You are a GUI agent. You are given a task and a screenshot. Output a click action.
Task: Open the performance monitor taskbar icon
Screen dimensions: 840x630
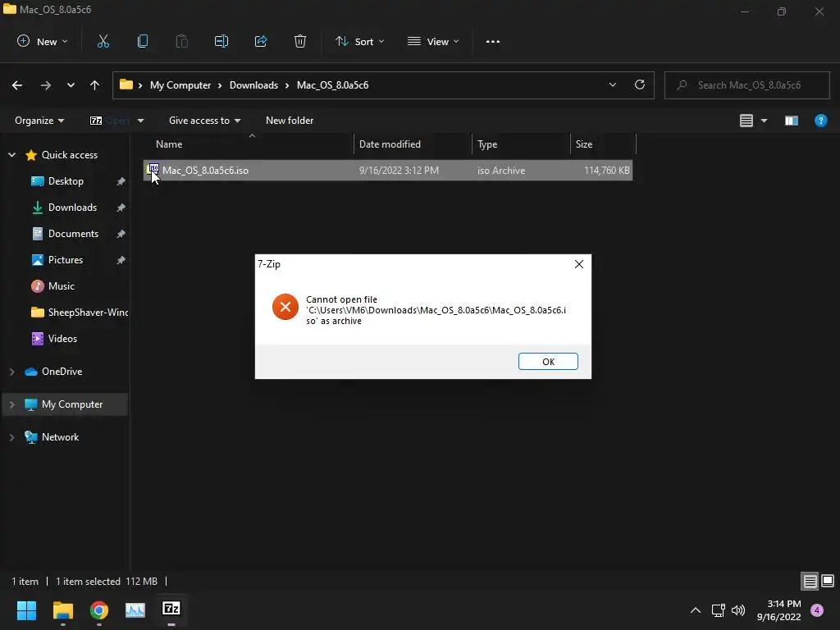point(135,609)
